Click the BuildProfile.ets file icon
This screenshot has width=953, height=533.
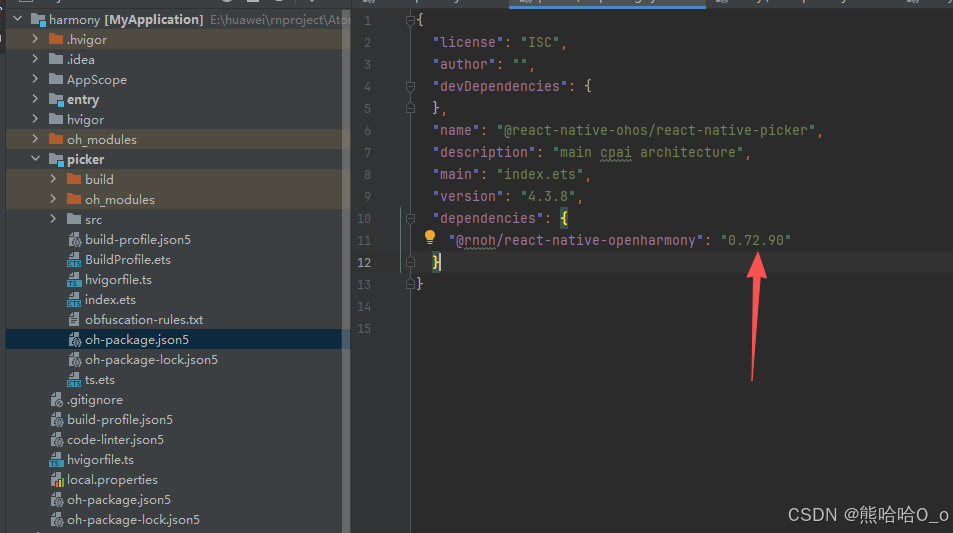pos(74,260)
